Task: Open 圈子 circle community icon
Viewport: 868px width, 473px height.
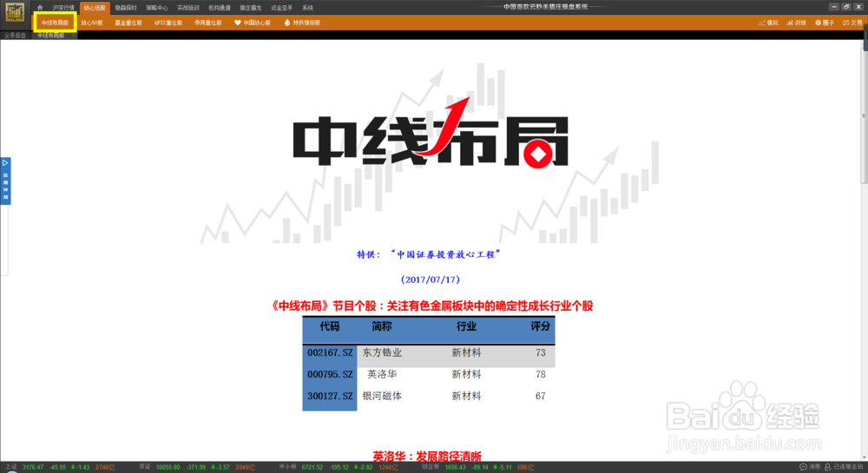Action: 819,23
